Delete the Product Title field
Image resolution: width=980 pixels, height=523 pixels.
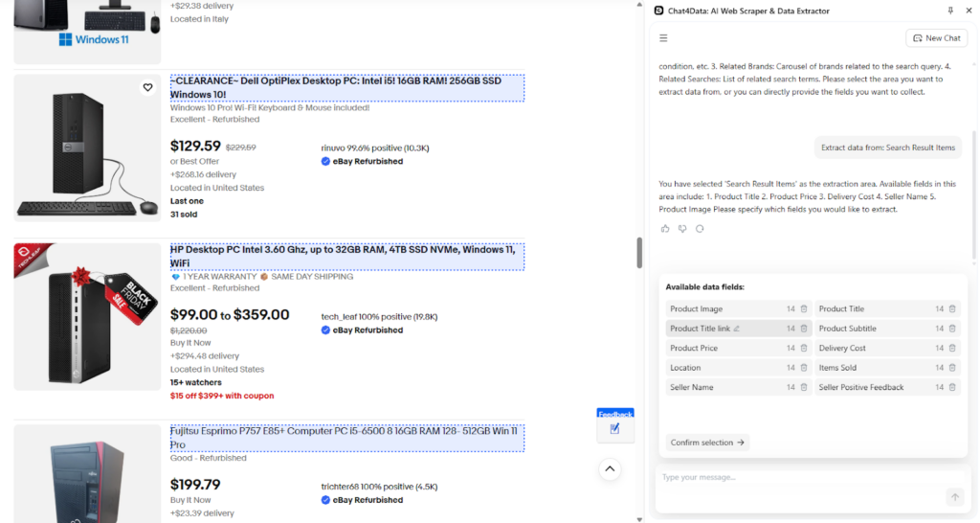tap(952, 309)
